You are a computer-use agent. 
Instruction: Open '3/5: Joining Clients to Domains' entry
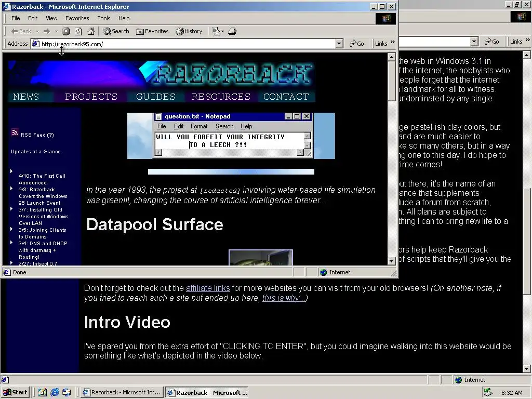tap(42, 233)
